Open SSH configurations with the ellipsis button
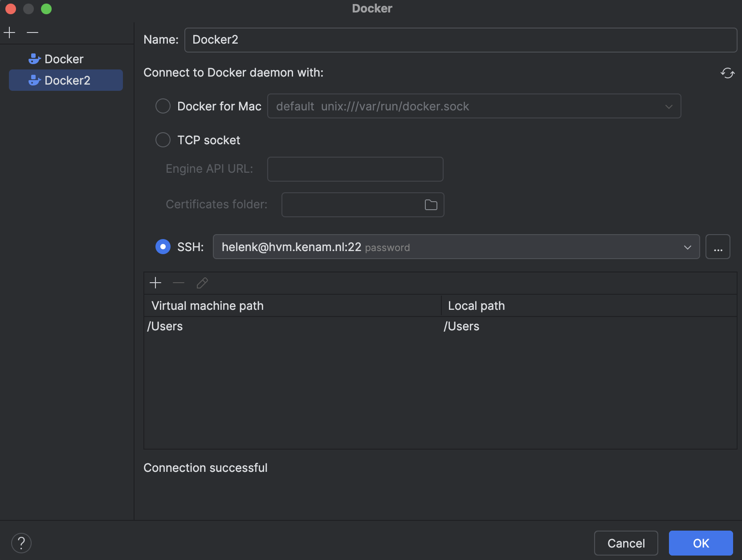 pyautogui.click(x=718, y=247)
